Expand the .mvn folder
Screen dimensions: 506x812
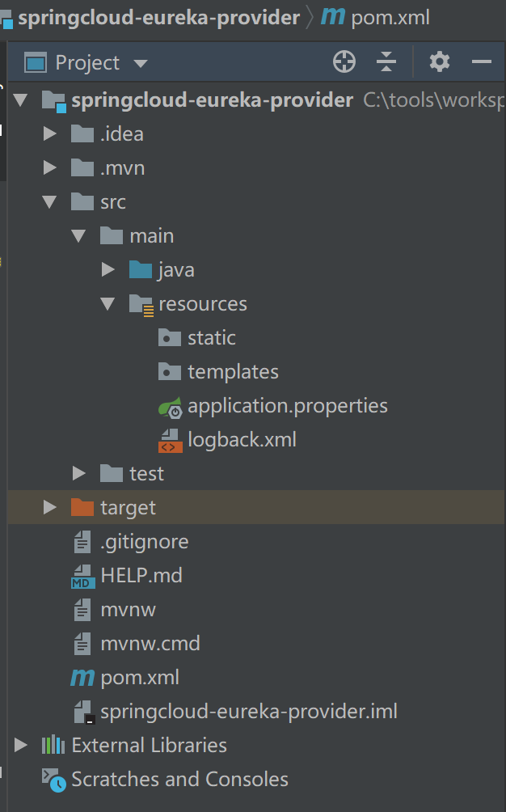(x=50, y=167)
